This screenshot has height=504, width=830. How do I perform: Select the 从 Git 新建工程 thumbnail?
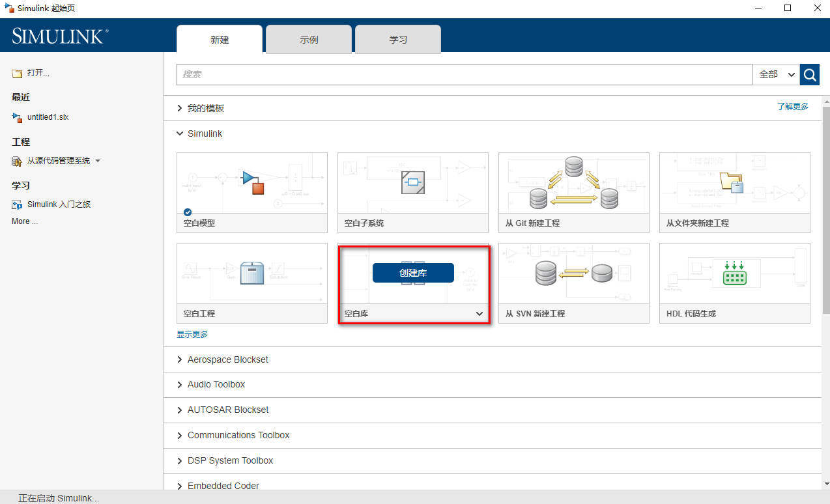(x=574, y=183)
